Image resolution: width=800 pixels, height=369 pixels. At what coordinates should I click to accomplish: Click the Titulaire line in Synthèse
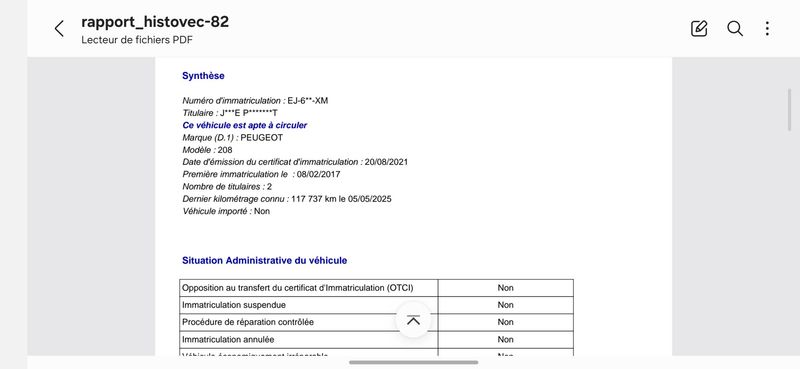[230, 113]
